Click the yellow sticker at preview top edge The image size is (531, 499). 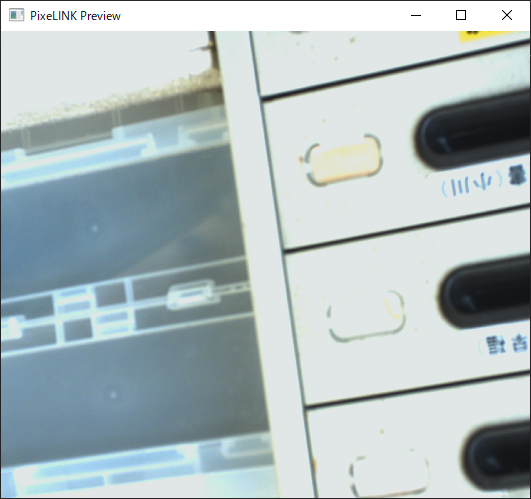point(488,36)
